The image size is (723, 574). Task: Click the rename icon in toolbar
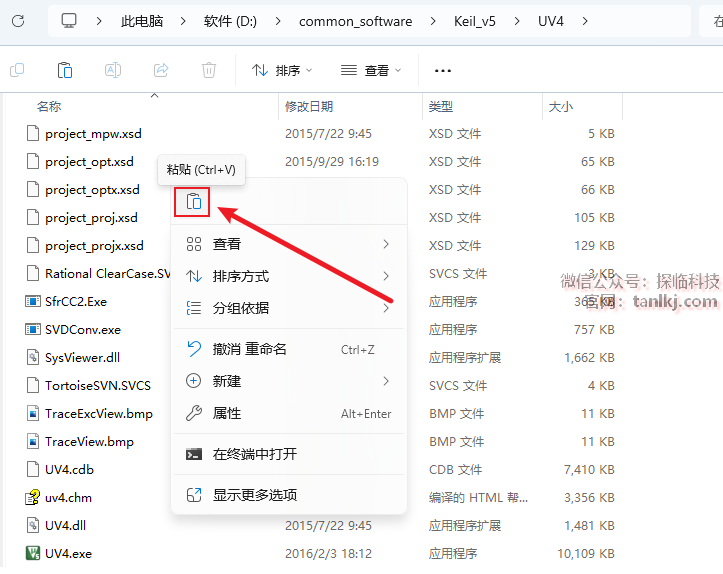pyautogui.click(x=113, y=70)
